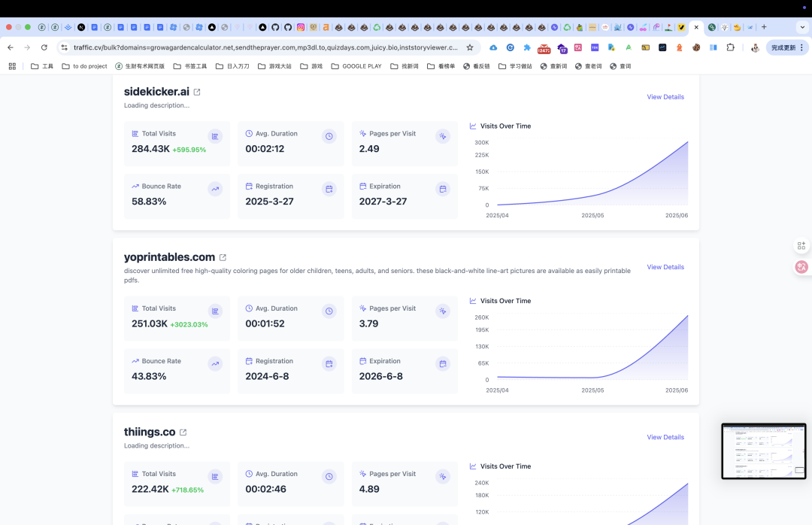Go back to the previous page

11,47
